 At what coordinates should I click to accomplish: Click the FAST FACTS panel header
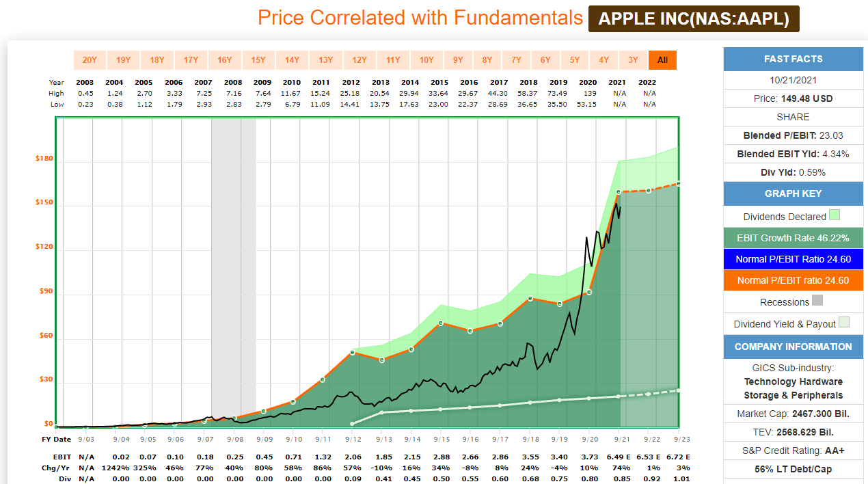[793, 59]
